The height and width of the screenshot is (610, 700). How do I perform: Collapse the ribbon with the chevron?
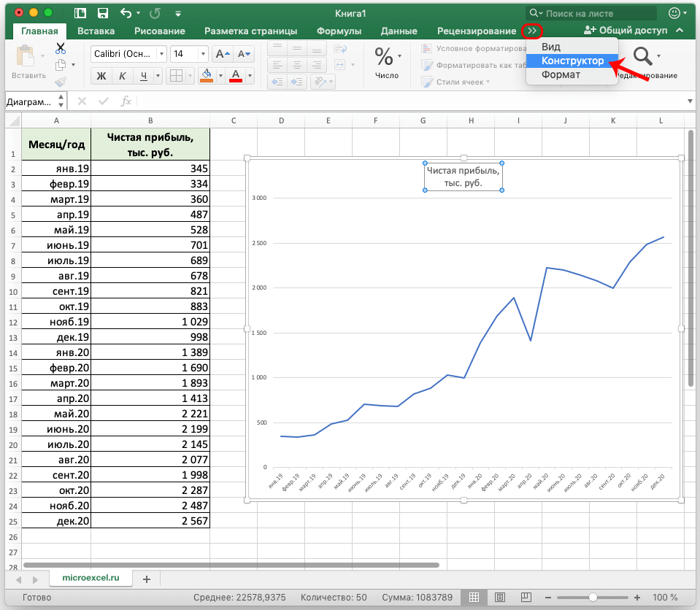[680, 31]
